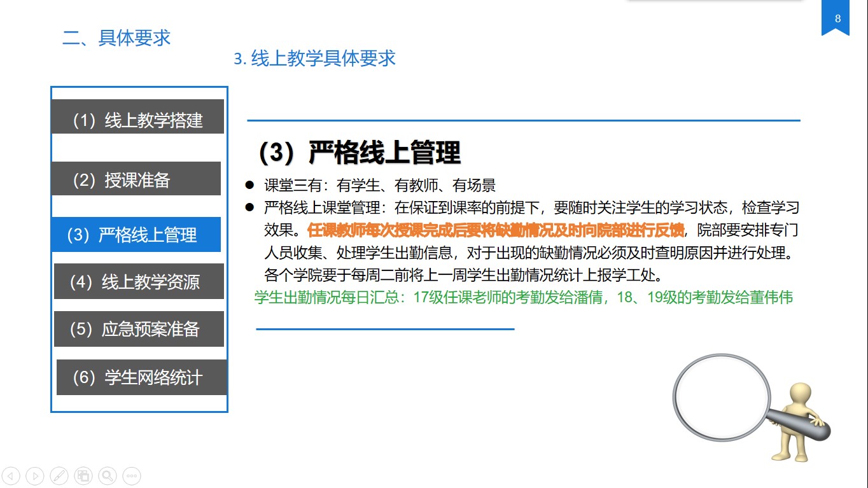Click the （3）严格线上管理 title text
The height and width of the screenshot is (488, 868).
(360, 153)
